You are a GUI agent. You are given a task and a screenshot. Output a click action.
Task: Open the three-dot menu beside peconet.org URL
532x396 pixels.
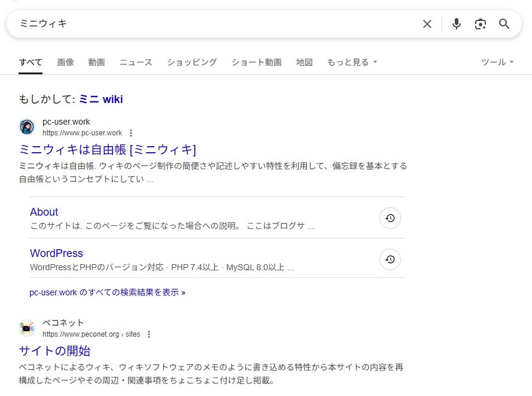(x=149, y=334)
